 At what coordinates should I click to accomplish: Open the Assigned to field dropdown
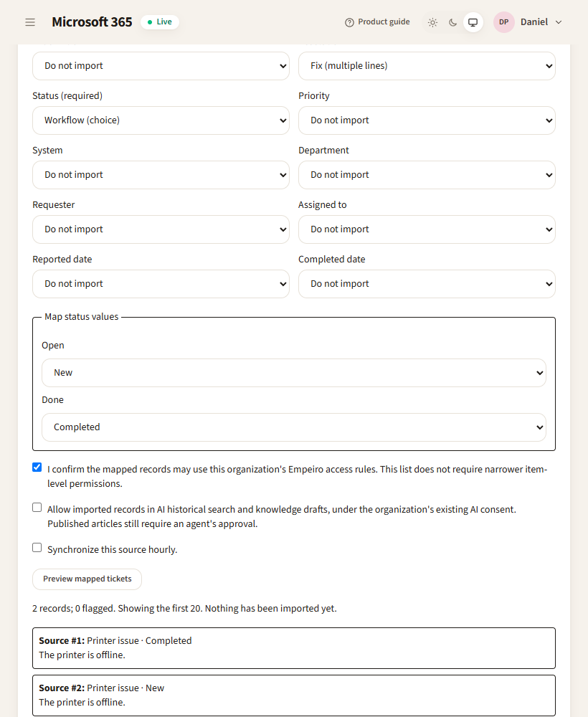pyautogui.click(x=427, y=229)
